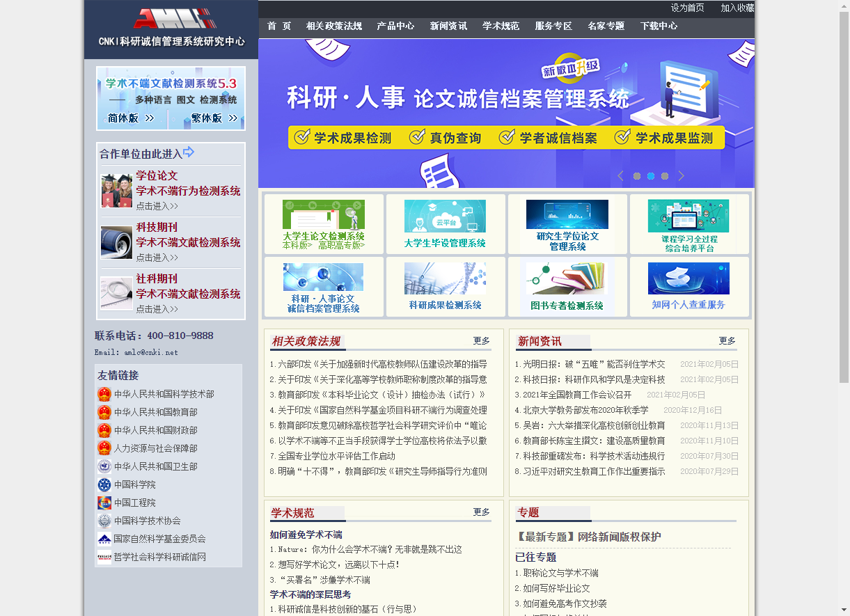850x616 pixels.
Task: Open 简体版 of the detection system
Action: coord(131,118)
